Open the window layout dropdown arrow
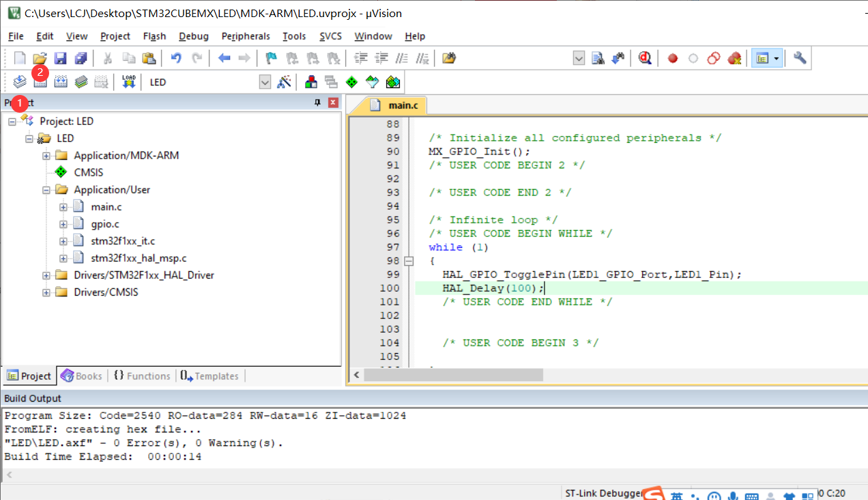 (x=777, y=59)
